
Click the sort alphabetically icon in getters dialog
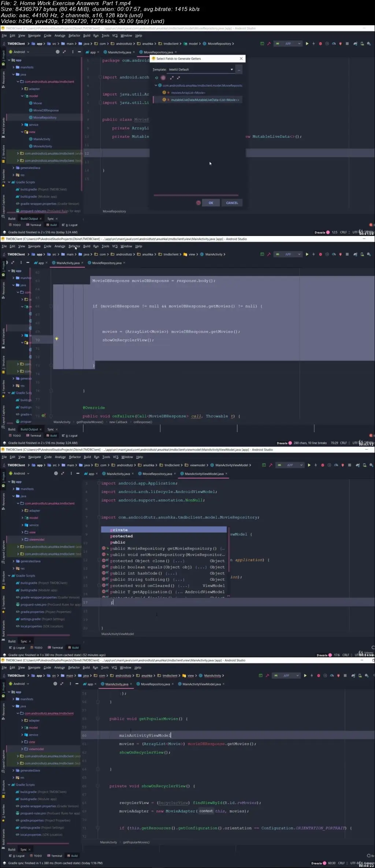pyautogui.click(x=156, y=78)
